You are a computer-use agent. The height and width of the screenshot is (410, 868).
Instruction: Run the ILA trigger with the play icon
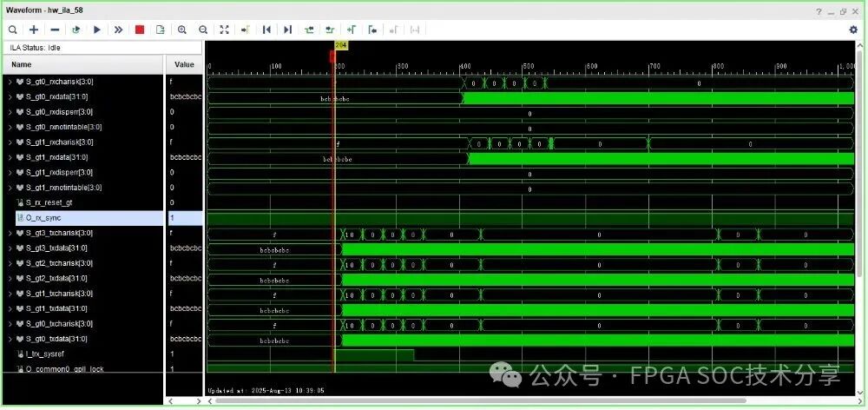(x=97, y=30)
